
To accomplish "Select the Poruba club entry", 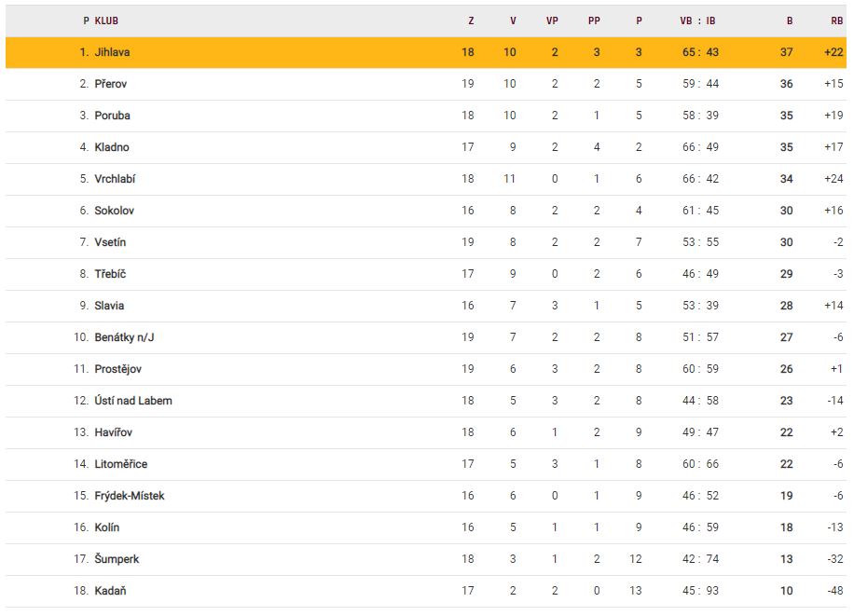I will pos(112,116).
